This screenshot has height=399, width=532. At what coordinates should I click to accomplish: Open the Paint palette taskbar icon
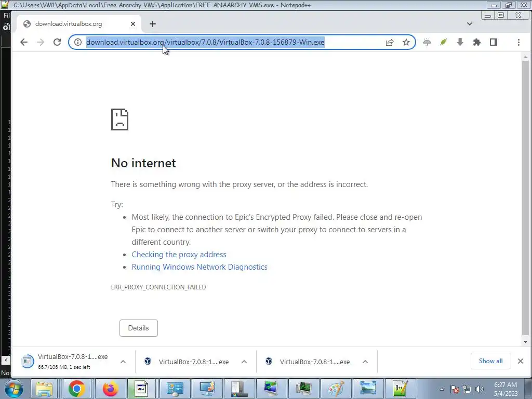336,389
